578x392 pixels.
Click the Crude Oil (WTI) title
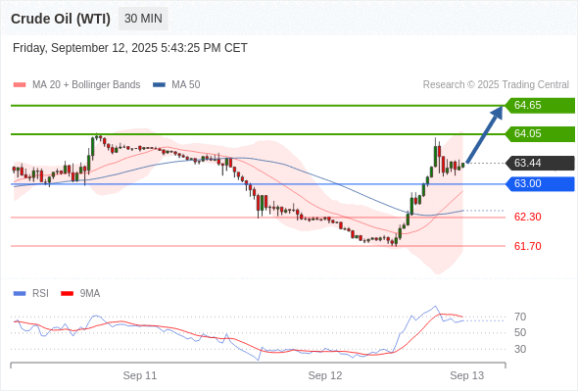coord(61,19)
